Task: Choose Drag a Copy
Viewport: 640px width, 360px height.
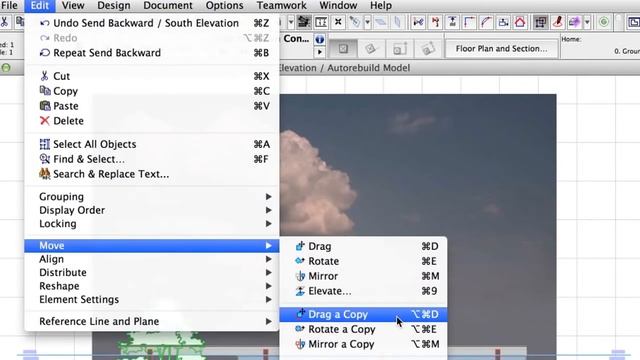Action: point(363,315)
